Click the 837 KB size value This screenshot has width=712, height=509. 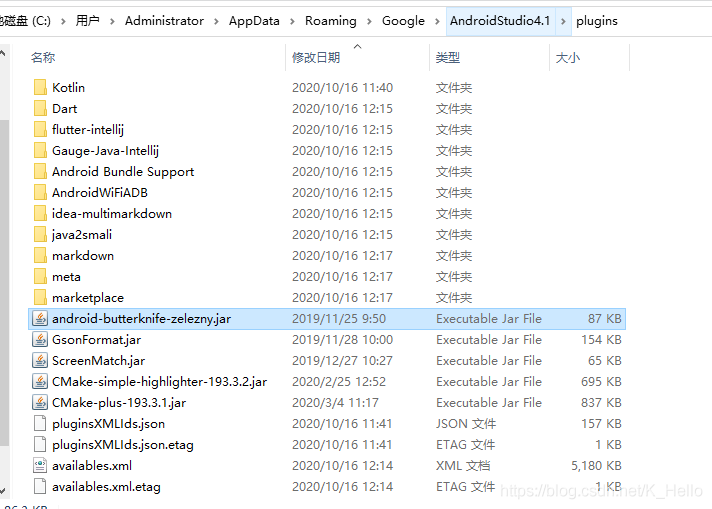(x=601, y=402)
